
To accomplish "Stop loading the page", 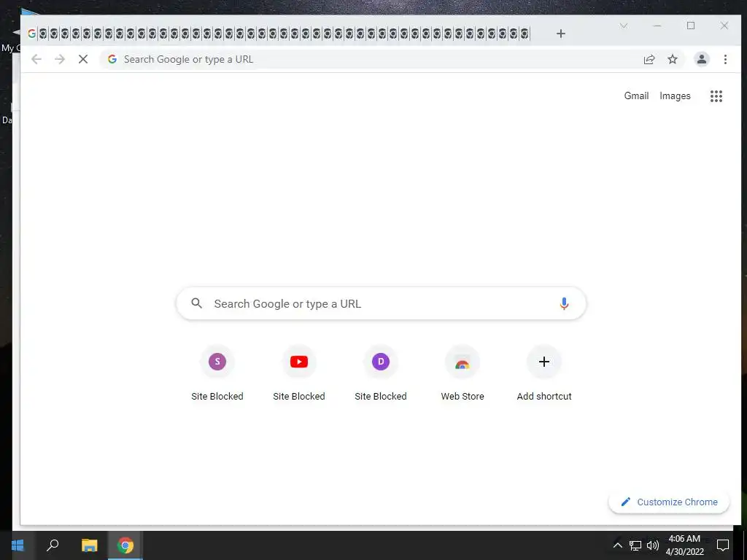I will [83, 59].
